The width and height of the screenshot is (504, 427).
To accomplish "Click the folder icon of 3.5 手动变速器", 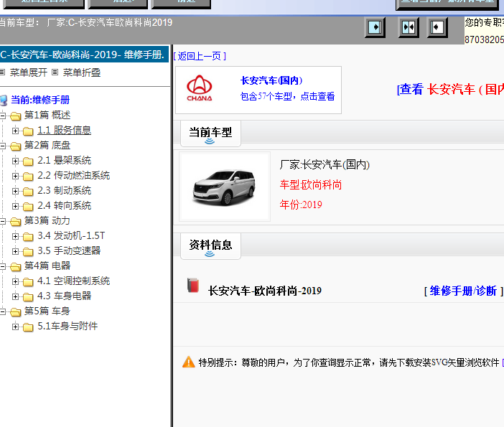I will tap(28, 252).
